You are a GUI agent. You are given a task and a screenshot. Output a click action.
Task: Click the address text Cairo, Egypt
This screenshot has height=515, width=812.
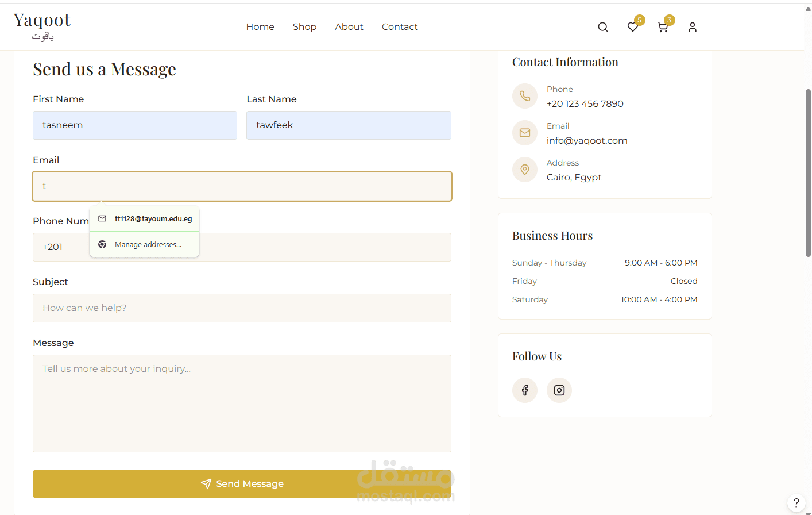point(574,178)
